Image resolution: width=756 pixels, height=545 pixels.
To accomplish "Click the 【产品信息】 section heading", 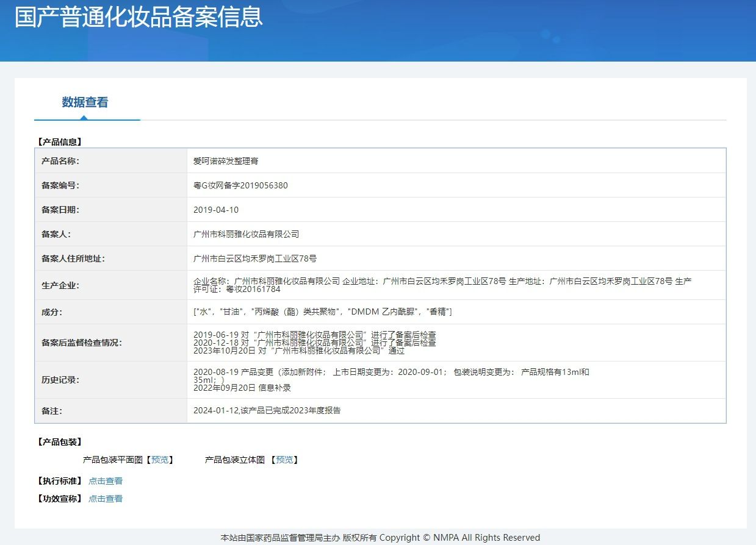I will (x=59, y=142).
